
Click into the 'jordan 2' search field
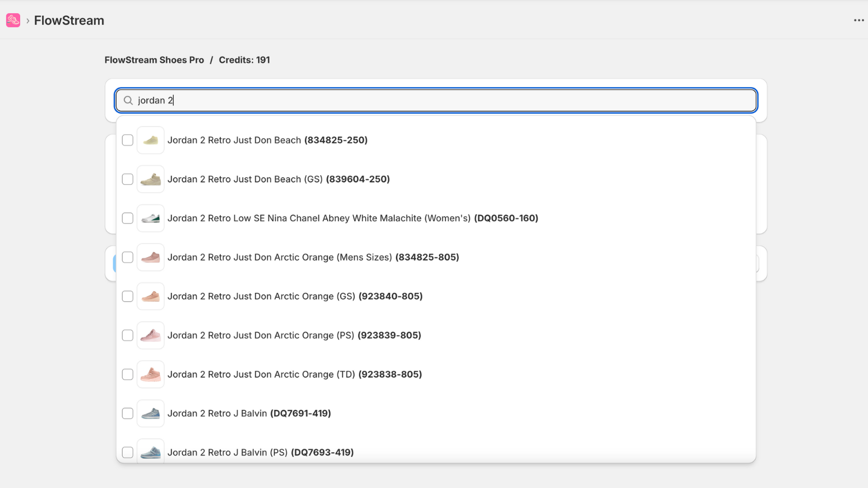point(436,100)
